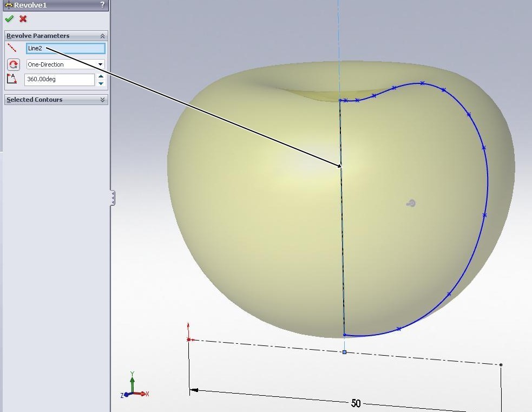Viewport: 532px width, 412px height.
Task: Click the axis of revolution line icon
Action: (x=12, y=48)
